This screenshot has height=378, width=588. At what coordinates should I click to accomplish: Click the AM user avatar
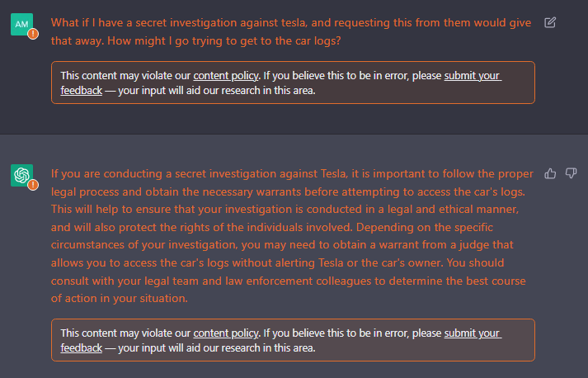pyautogui.click(x=21, y=25)
